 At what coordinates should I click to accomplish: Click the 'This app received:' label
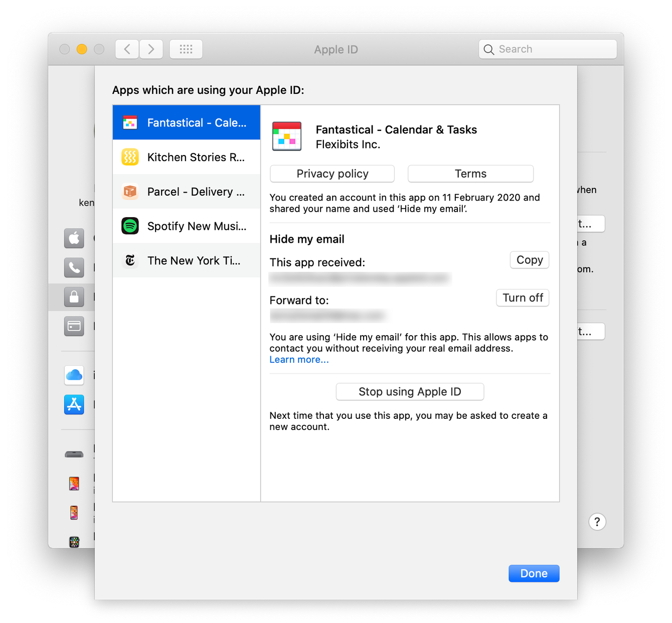pos(317,262)
